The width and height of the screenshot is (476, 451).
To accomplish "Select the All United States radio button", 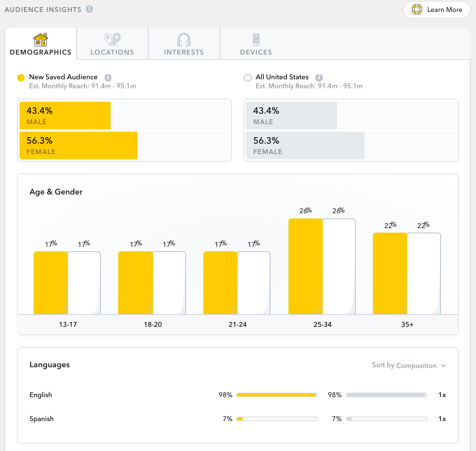I will [247, 77].
